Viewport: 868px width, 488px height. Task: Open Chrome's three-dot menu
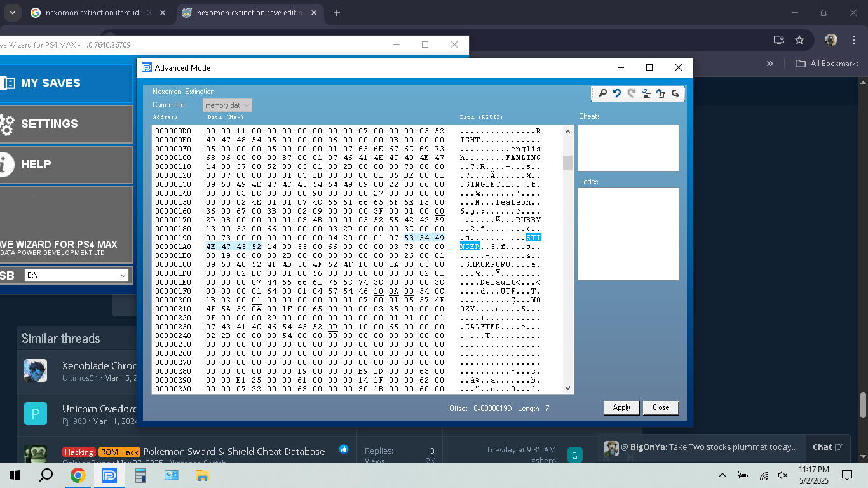pos(853,40)
